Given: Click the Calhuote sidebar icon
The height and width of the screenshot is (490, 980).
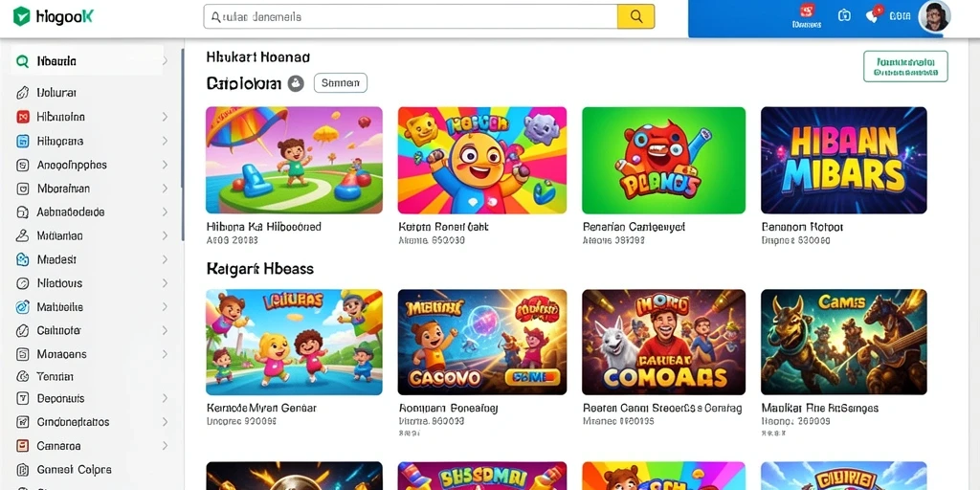Looking at the screenshot, I should pyautogui.click(x=23, y=330).
